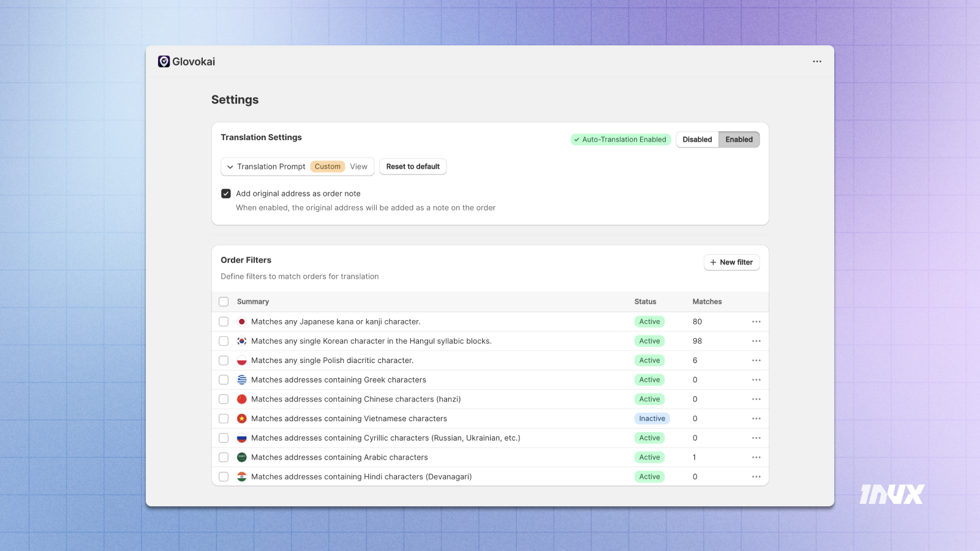Toggle Add original address as order note

pyautogui.click(x=226, y=193)
